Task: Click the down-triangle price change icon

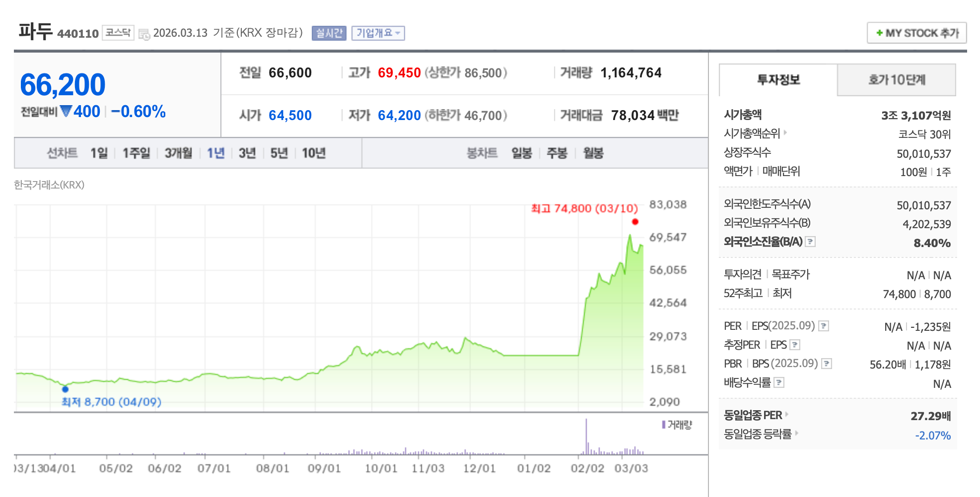Action: click(x=66, y=111)
